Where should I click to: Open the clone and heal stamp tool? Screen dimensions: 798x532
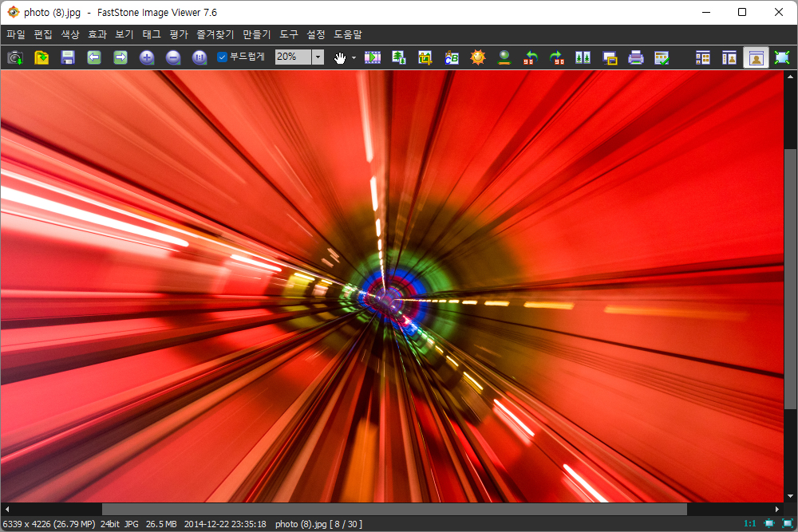click(x=504, y=57)
